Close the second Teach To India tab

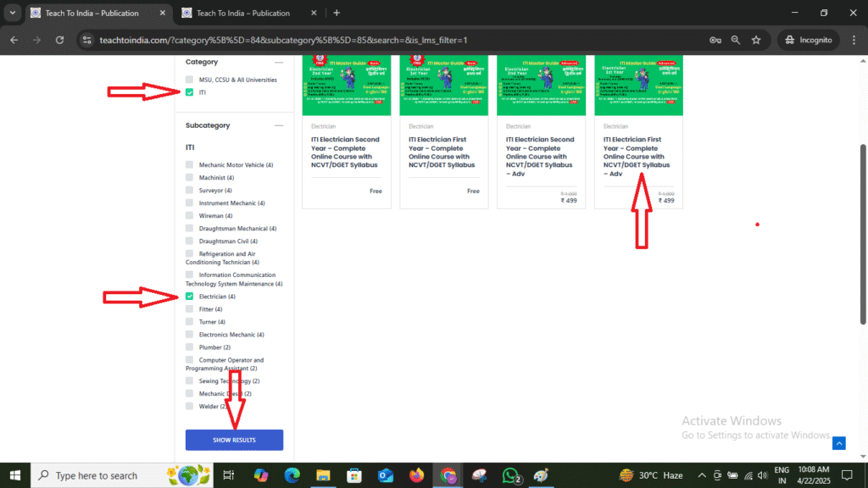(x=314, y=13)
